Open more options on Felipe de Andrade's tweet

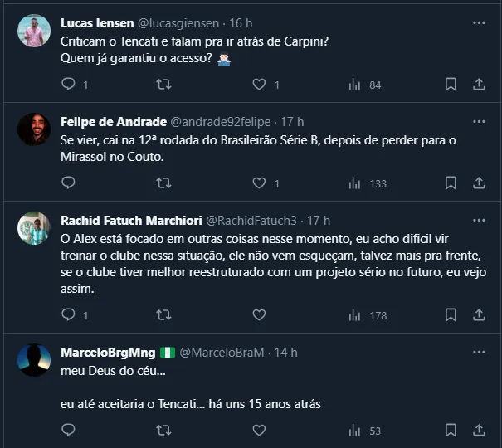pyautogui.click(x=479, y=121)
